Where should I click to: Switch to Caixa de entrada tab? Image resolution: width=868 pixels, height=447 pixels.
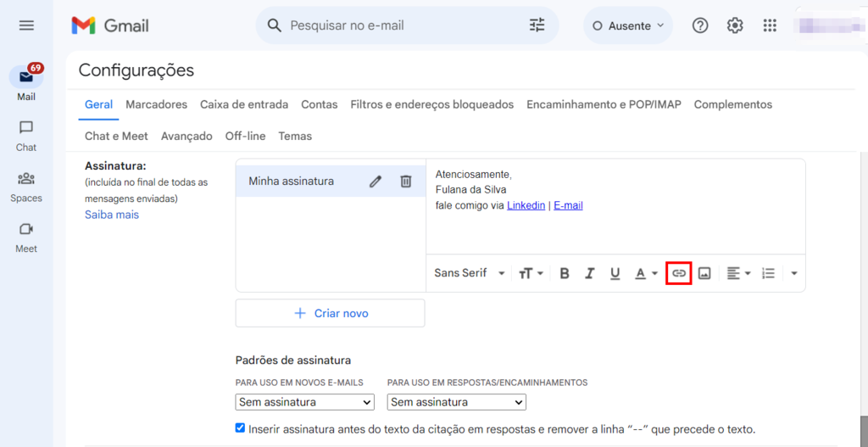point(244,104)
